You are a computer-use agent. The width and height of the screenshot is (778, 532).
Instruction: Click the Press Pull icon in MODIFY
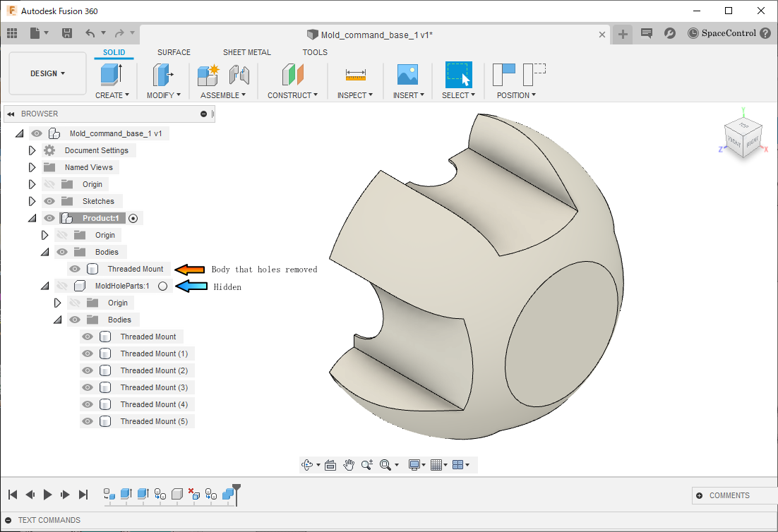tap(163, 75)
